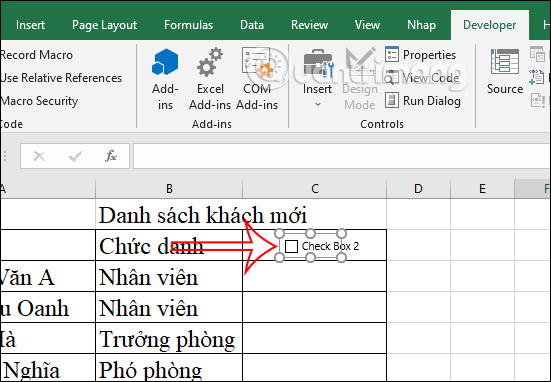Switch to the Data tab
The width and height of the screenshot is (551, 382).
(x=252, y=25)
